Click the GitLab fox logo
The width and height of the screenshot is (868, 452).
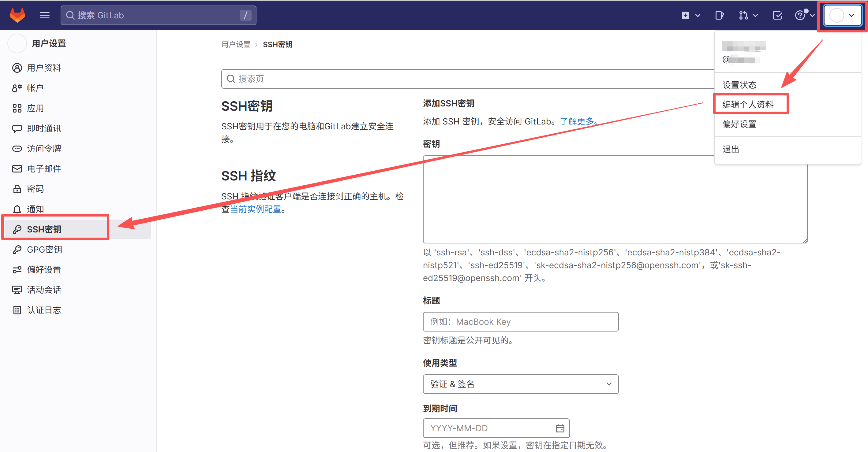pos(17,15)
